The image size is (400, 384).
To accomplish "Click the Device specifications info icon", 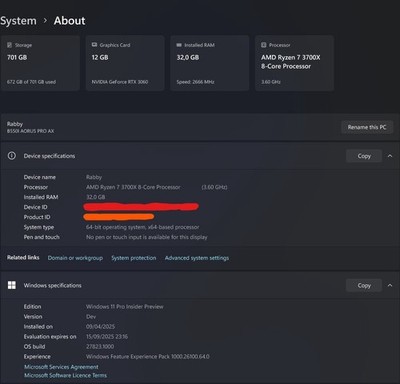I will point(12,156).
